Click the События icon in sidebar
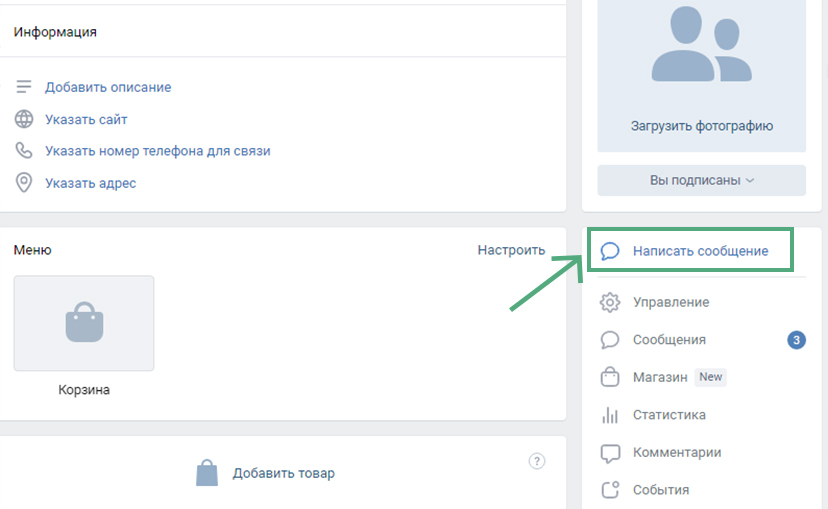The image size is (828, 509). (x=610, y=490)
